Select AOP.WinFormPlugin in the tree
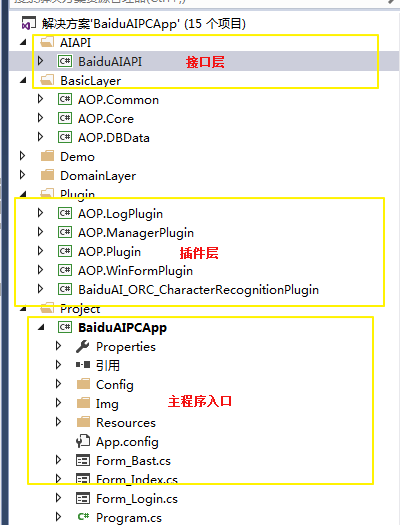 click(135, 271)
